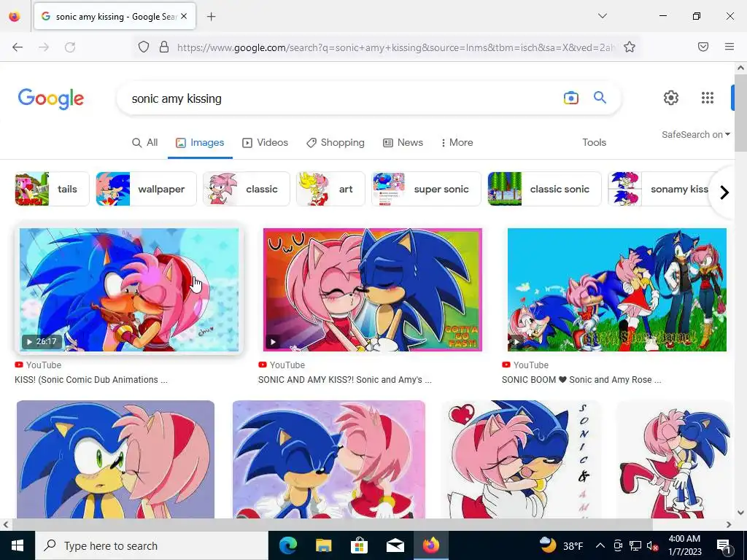Open the notification center icon
This screenshot has height=560, width=747.
click(724, 545)
